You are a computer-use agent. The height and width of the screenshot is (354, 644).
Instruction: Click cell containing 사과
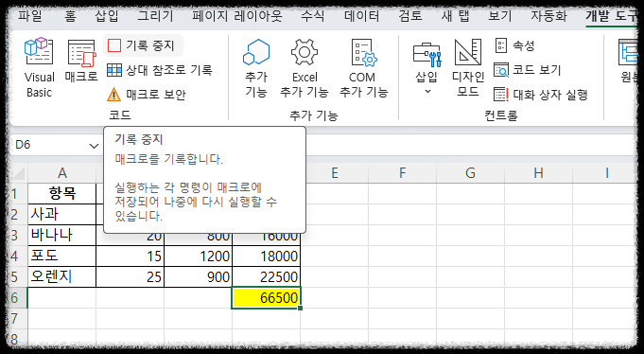[62, 214]
